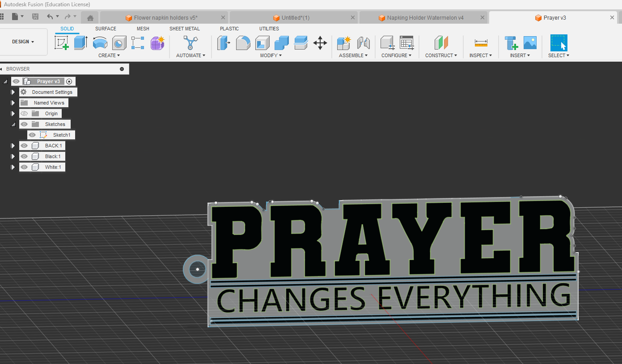622x364 pixels.
Task: Open the CONSTRUCT dropdown menu
Action: (x=441, y=55)
